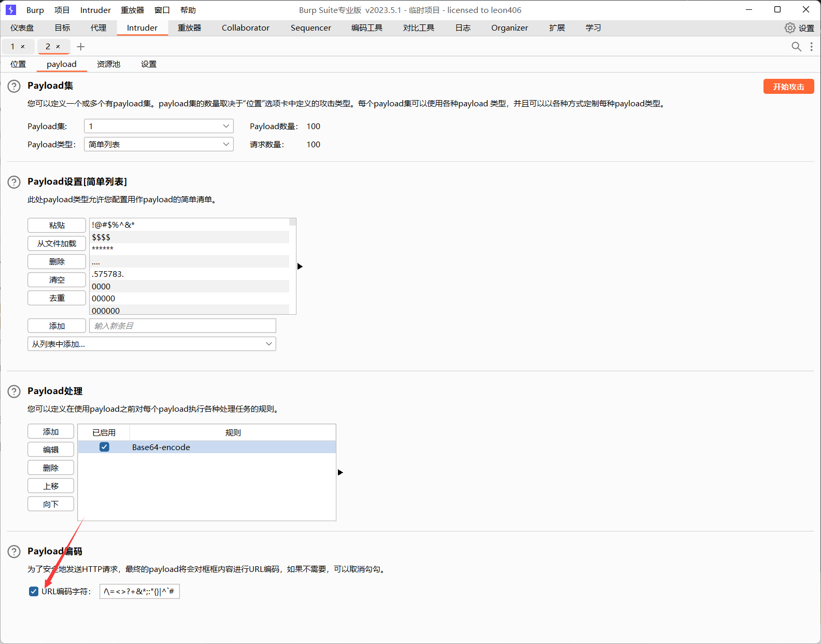This screenshot has height=644, width=821.
Task: Open help for Payload编码 section
Action: pos(14,552)
